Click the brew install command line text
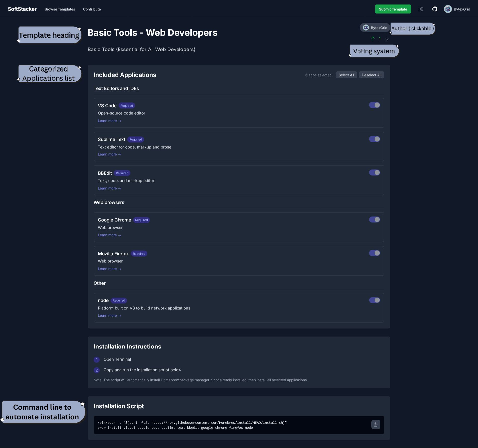The height and width of the screenshot is (448, 478). coord(175,428)
